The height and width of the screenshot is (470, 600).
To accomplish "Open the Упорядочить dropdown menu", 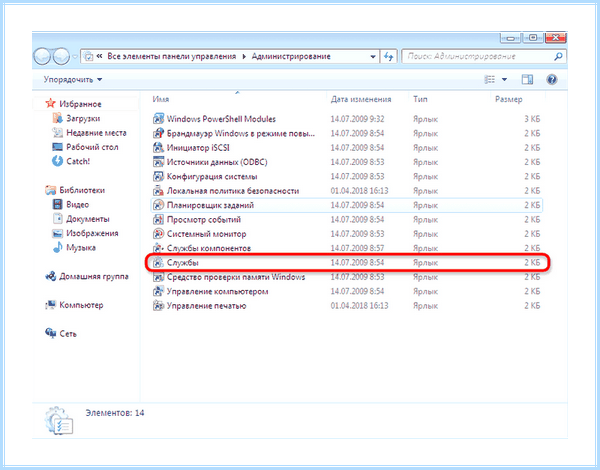I will coord(73,80).
